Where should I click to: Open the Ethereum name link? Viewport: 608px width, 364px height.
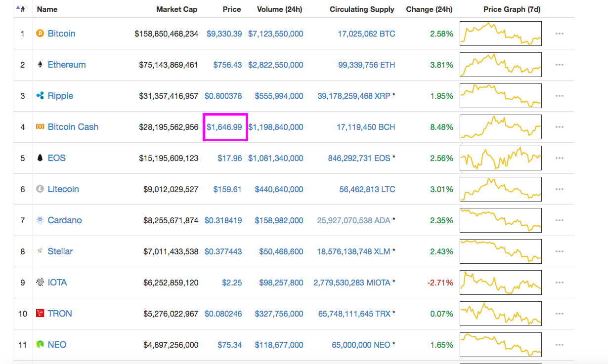click(67, 65)
